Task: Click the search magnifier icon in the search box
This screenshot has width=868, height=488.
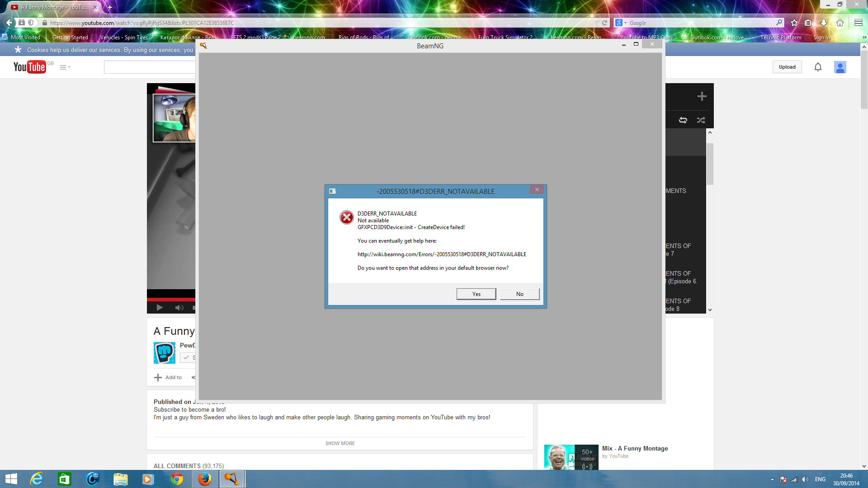Action: pos(779,23)
